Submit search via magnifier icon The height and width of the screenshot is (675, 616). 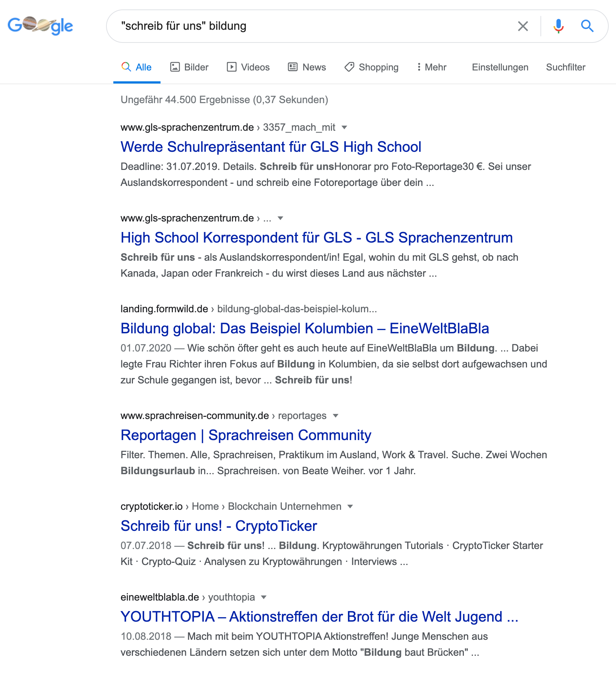click(x=587, y=26)
